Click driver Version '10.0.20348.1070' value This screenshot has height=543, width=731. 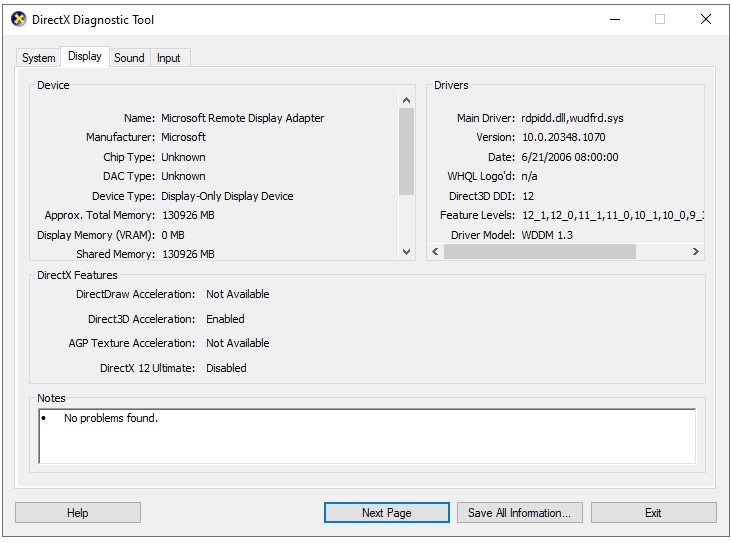(564, 137)
